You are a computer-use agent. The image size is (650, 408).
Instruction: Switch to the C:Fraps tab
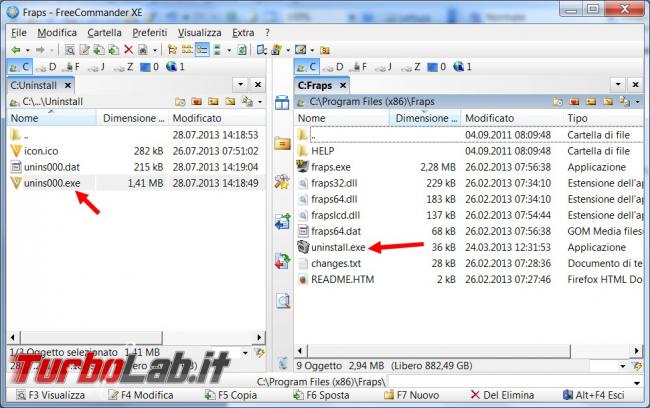pos(315,86)
